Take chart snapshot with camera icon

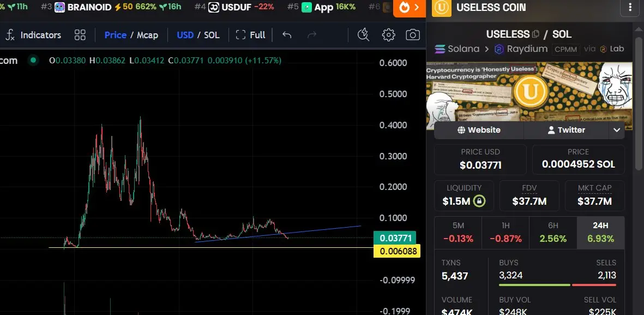coord(413,35)
